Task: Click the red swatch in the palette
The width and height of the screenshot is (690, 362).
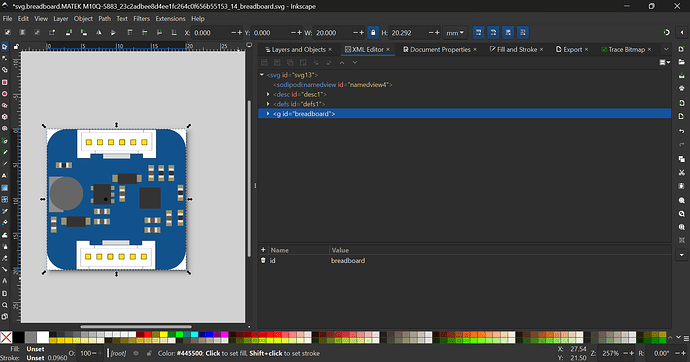Action: 147,335
